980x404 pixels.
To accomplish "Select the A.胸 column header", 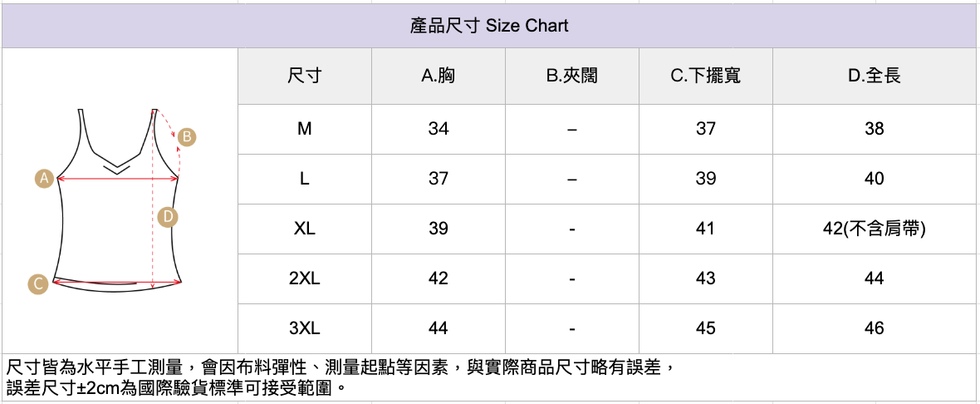I will coord(438,76).
